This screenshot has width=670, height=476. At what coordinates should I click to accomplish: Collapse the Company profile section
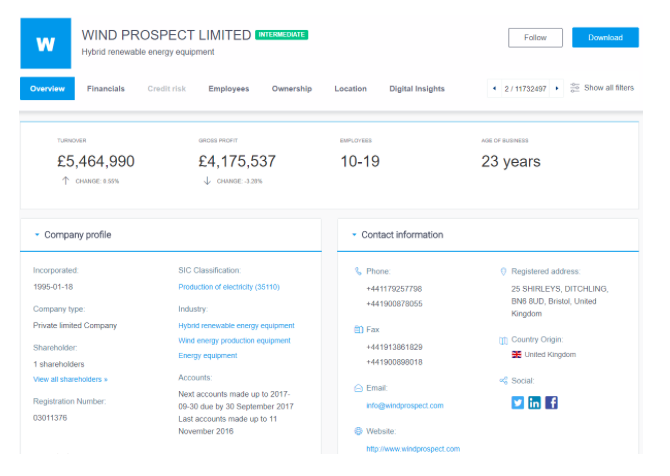pyautogui.click(x=37, y=235)
